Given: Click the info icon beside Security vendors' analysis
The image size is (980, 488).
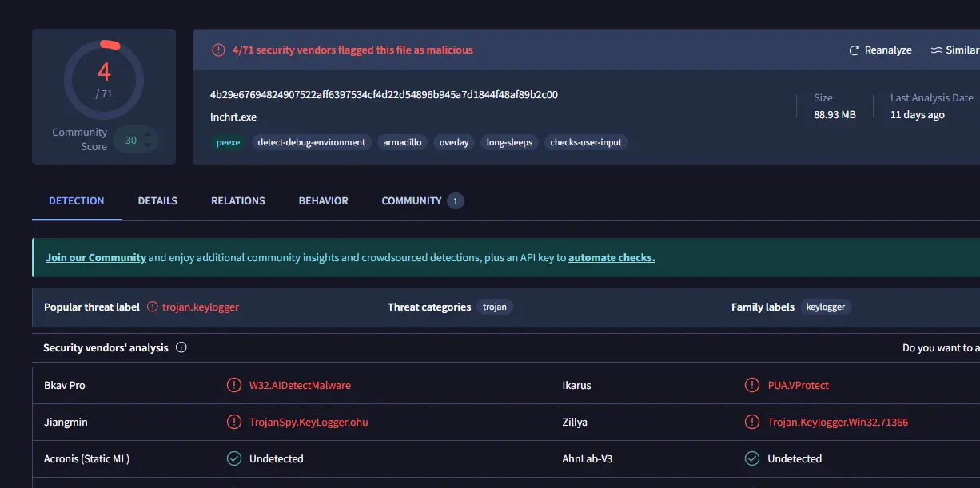Looking at the screenshot, I should pyautogui.click(x=181, y=347).
